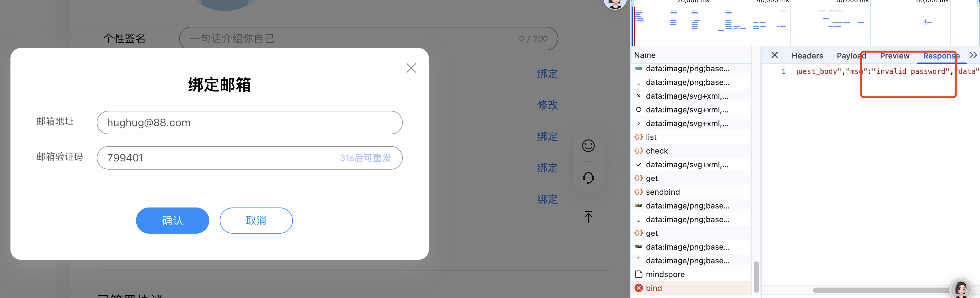Switch to the Preview tab
Image resolution: width=980 pixels, height=298 pixels.
pos(894,56)
